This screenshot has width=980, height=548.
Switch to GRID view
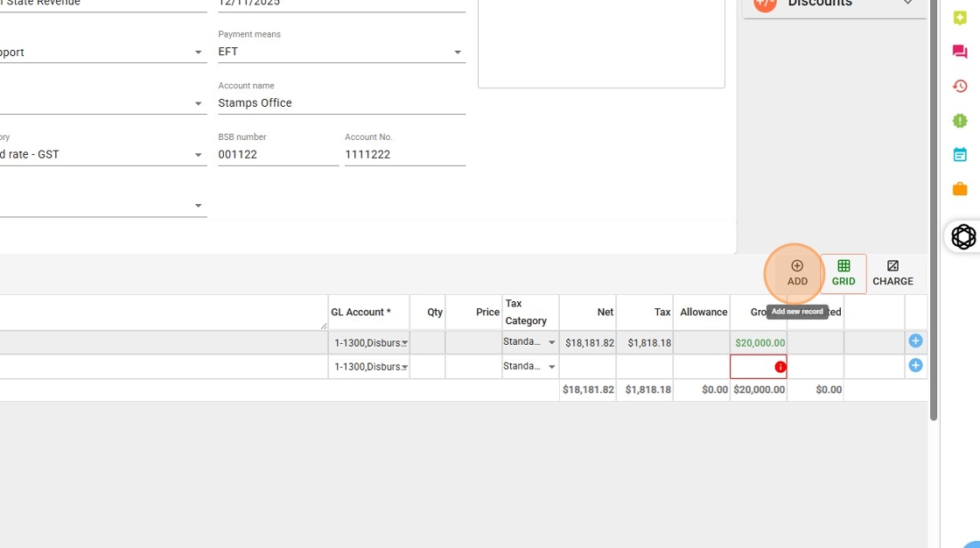pos(843,272)
